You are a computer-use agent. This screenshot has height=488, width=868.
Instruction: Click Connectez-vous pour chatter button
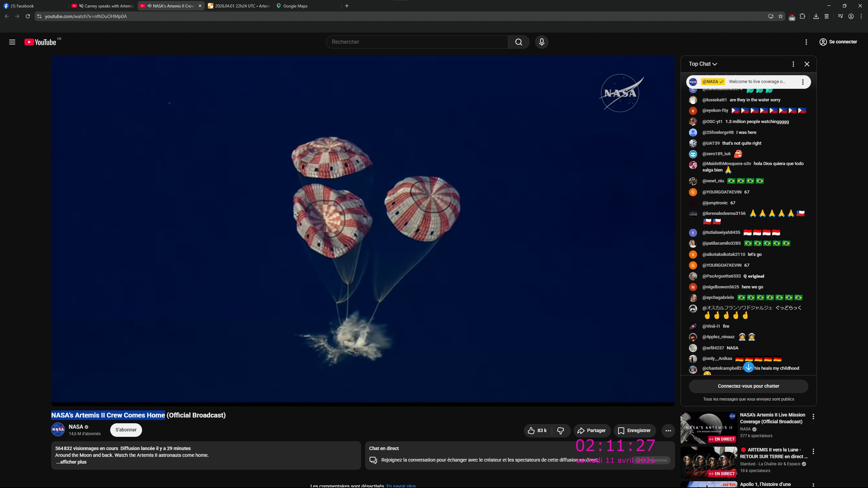[x=748, y=386]
